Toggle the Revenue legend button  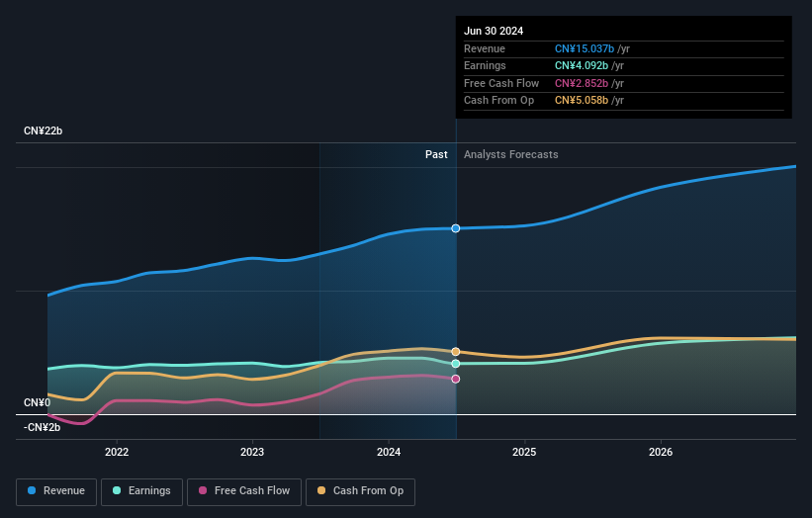point(56,491)
